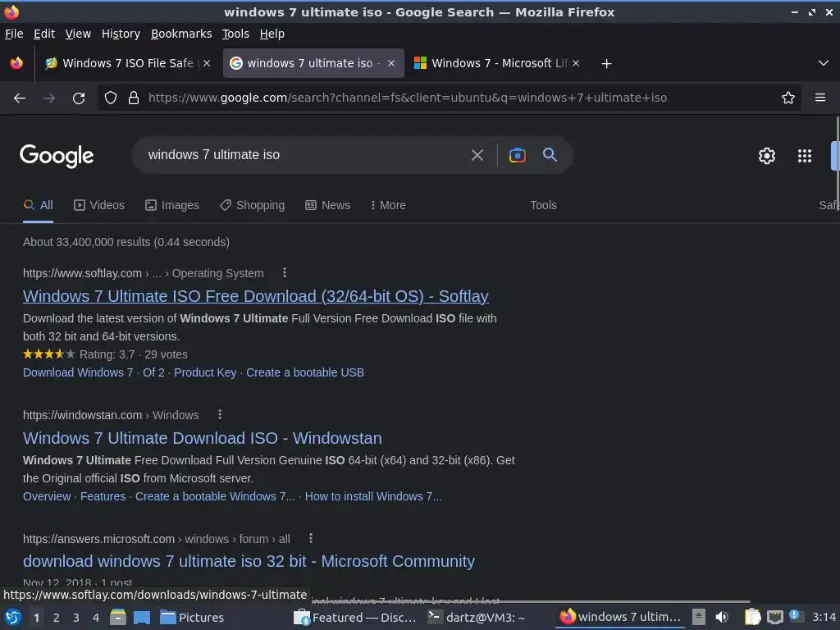Click the Firefox View icon in tab strip
This screenshot has width=840, height=630.
click(16, 63)
